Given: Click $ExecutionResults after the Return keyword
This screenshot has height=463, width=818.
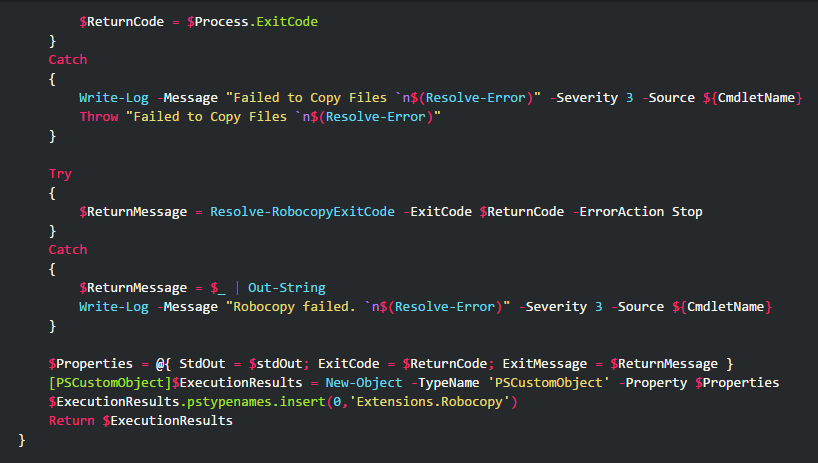Looking at the screenshot, I should 167,421.
